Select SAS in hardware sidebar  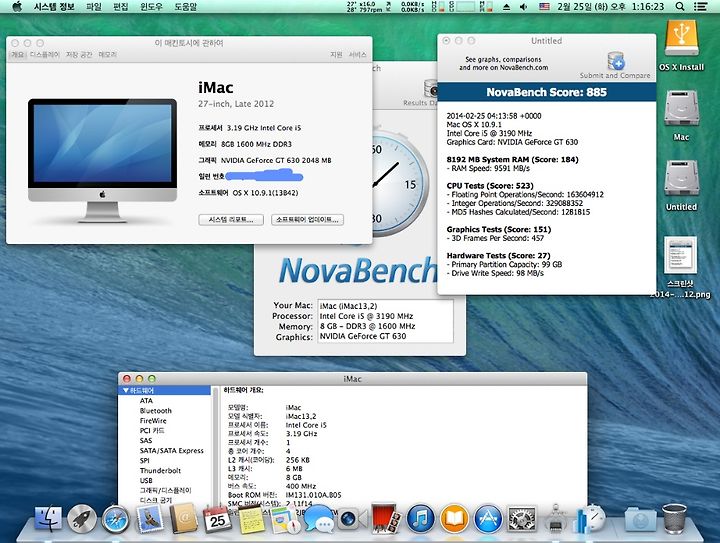pyautogui.click(x=146, y=441)
